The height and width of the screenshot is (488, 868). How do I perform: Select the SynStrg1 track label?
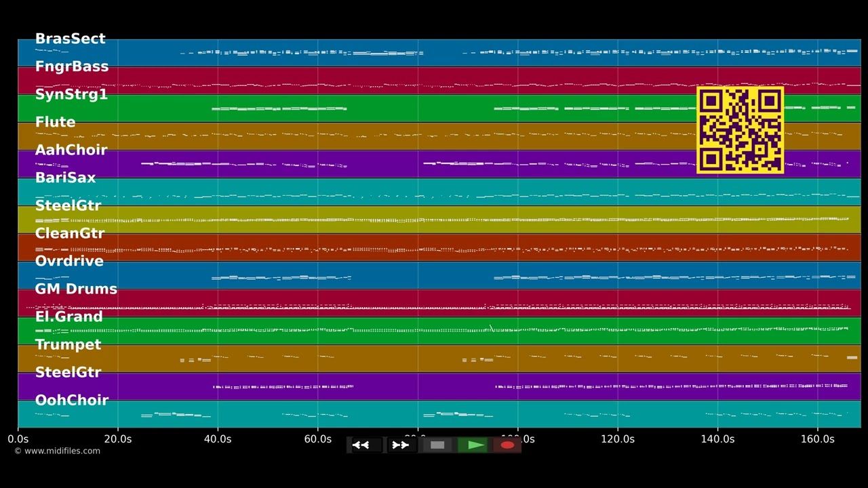point(71,94)
